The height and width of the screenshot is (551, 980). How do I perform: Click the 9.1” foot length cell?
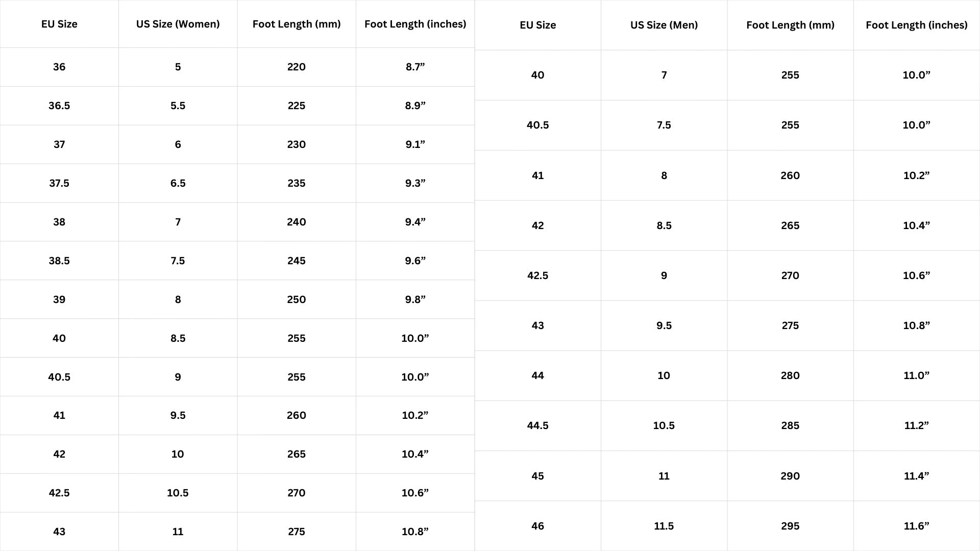[415, 144]
